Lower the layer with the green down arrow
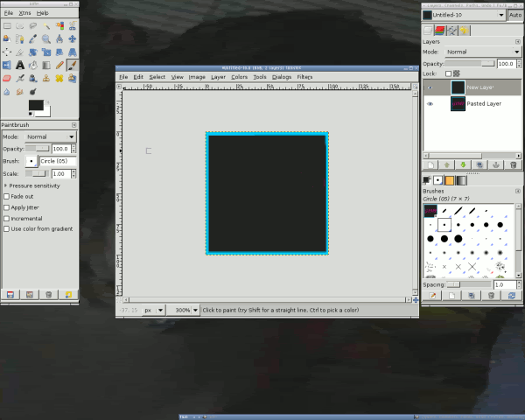The height and width of the screenshot is (420, 525). (x=464, y=164)
